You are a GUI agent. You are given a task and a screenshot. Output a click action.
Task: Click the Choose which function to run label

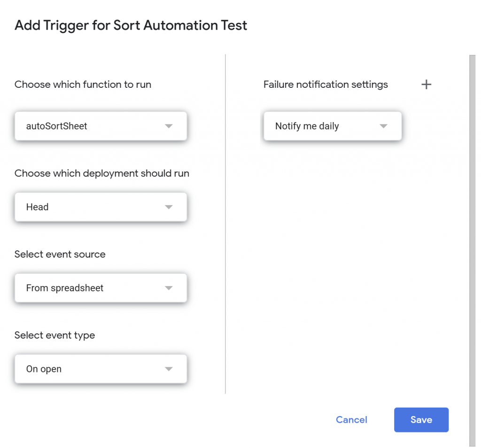click(x=83, y=85)
